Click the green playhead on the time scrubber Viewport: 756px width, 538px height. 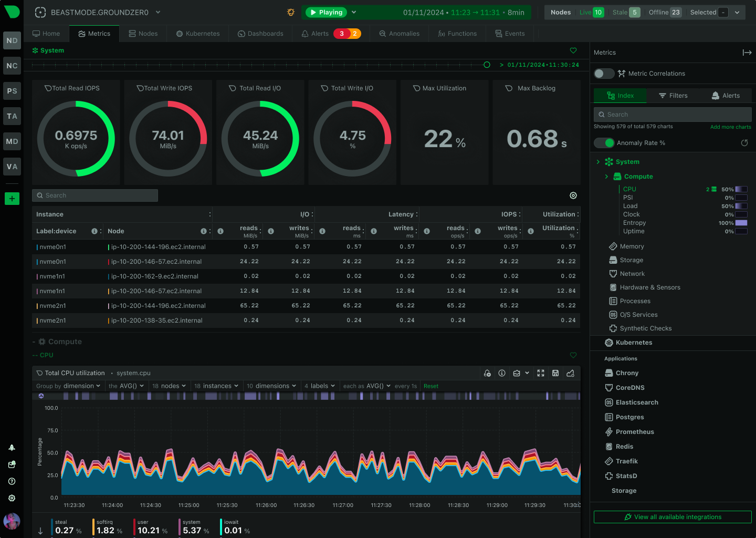[487, 65]
